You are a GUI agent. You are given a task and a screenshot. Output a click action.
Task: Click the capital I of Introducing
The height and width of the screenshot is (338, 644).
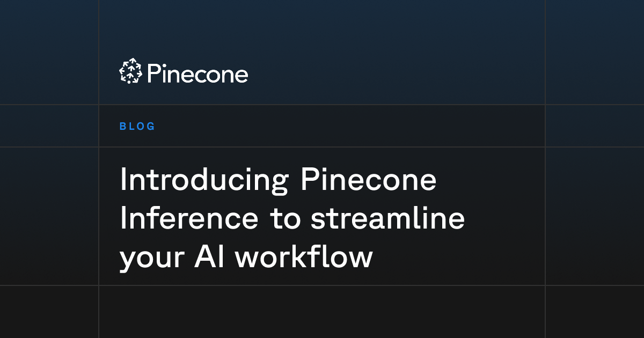[123, 180]
